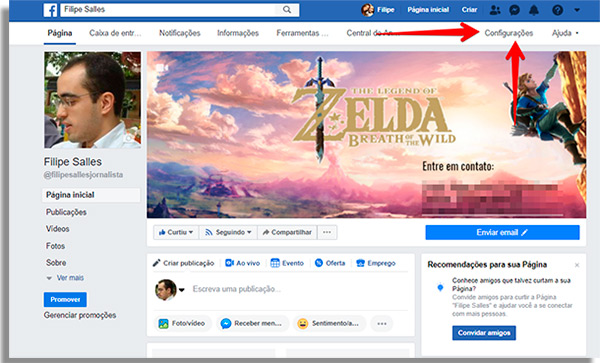
Task: Open the Messenger icon in top bar
Action: 514,10
